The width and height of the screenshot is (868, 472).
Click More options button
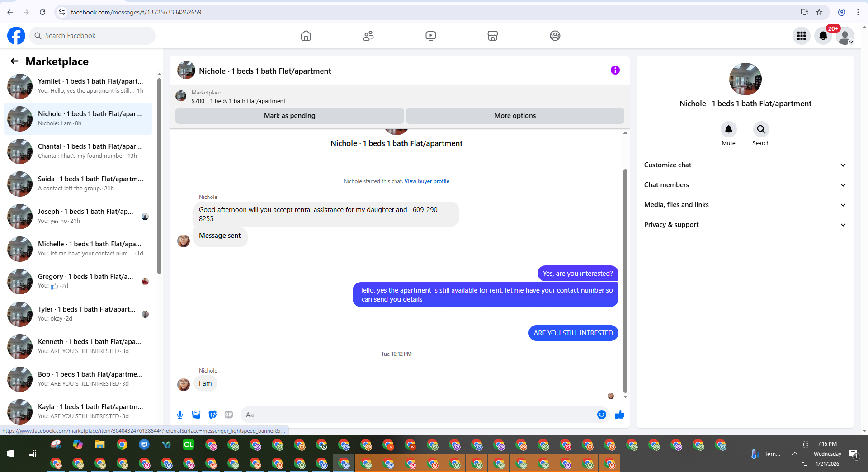point(515,116)
